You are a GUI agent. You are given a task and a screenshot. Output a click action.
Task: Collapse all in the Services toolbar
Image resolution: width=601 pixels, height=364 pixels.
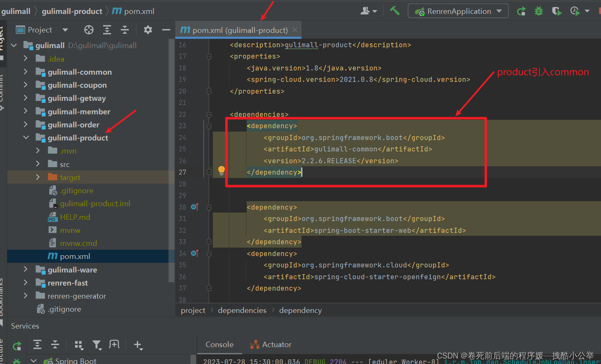[55, 345]
